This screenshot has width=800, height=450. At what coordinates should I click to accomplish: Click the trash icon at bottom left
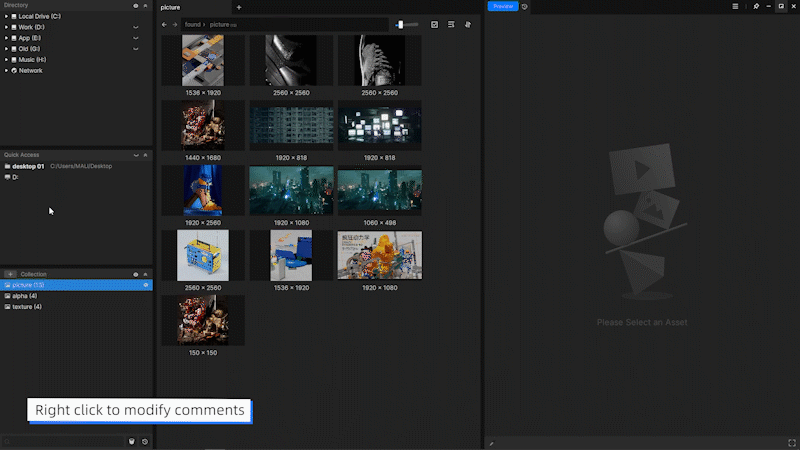pos(132,441)
